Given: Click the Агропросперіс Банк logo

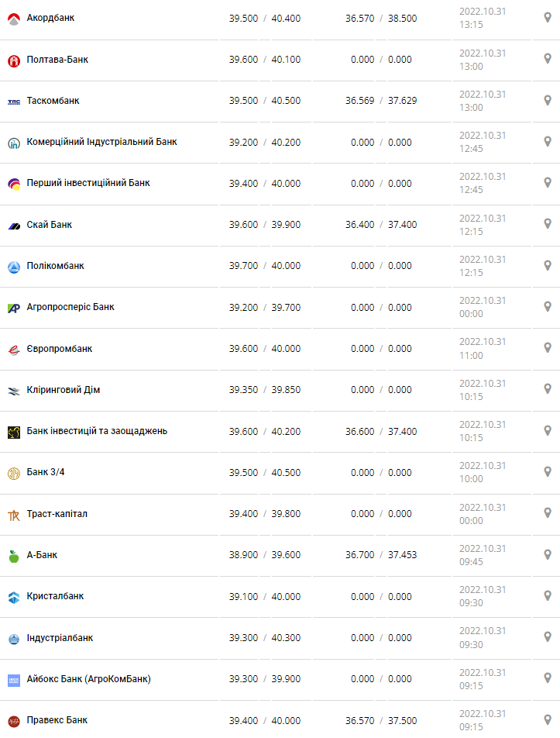Looking at the screenshot, I should point(13,308).
